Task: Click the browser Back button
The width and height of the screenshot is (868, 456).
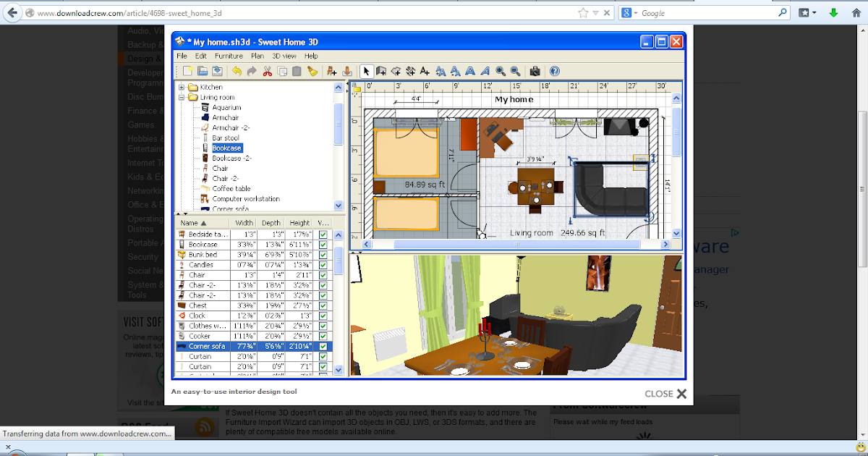Action: (11, 13)
